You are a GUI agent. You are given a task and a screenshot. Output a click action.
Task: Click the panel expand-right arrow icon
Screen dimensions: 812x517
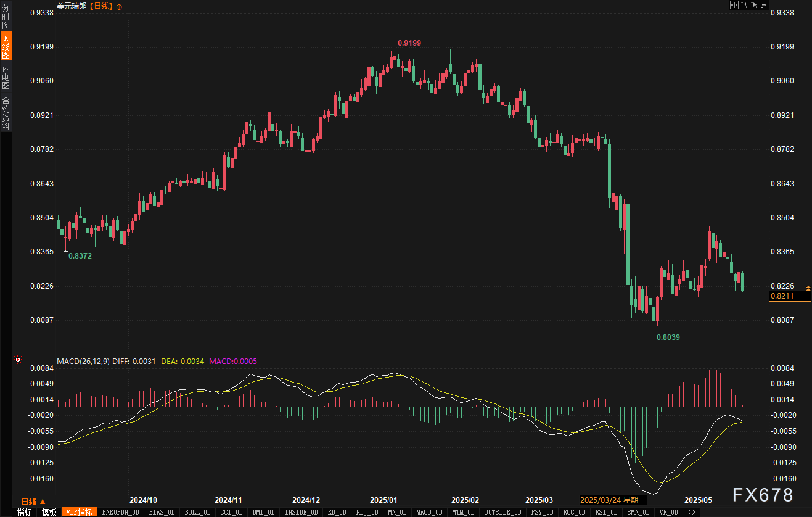point(765,6)
